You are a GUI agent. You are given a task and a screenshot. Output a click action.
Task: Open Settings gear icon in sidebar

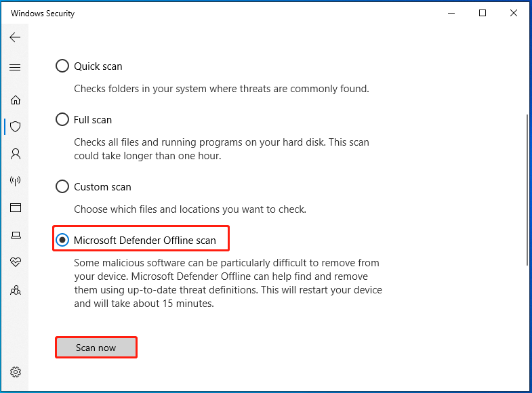(x=16, y=372)
